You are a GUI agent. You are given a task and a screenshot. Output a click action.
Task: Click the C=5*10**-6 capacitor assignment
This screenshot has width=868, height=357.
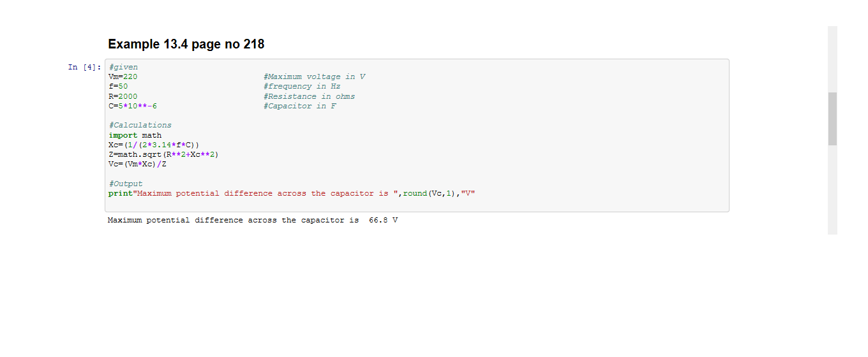(x=133, y=106)
